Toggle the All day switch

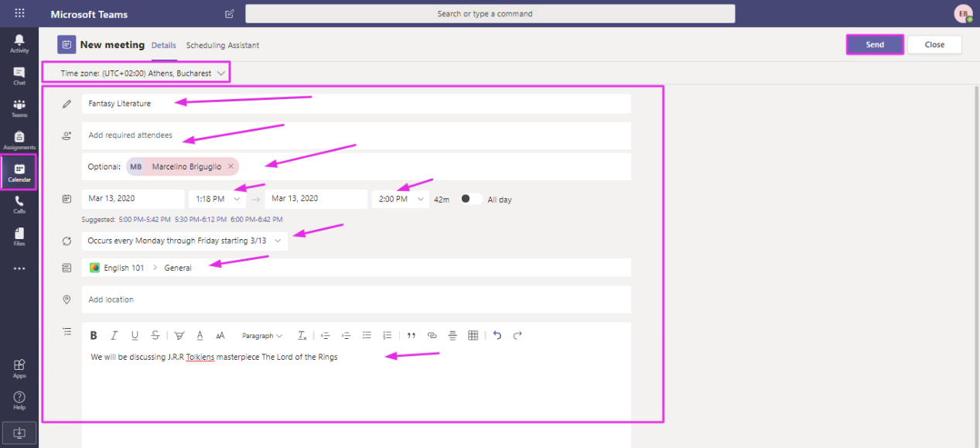point(471,199)
